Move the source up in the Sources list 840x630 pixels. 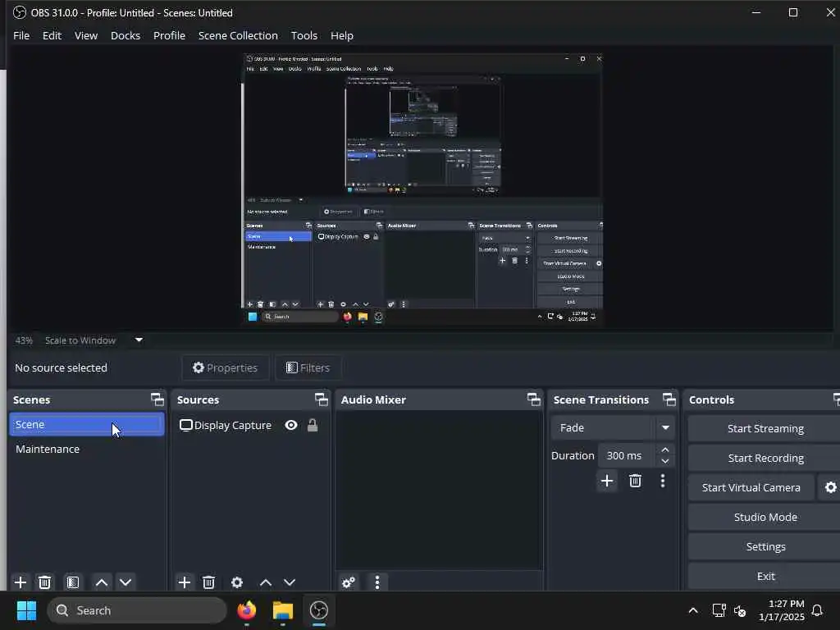tap(266, 582)
